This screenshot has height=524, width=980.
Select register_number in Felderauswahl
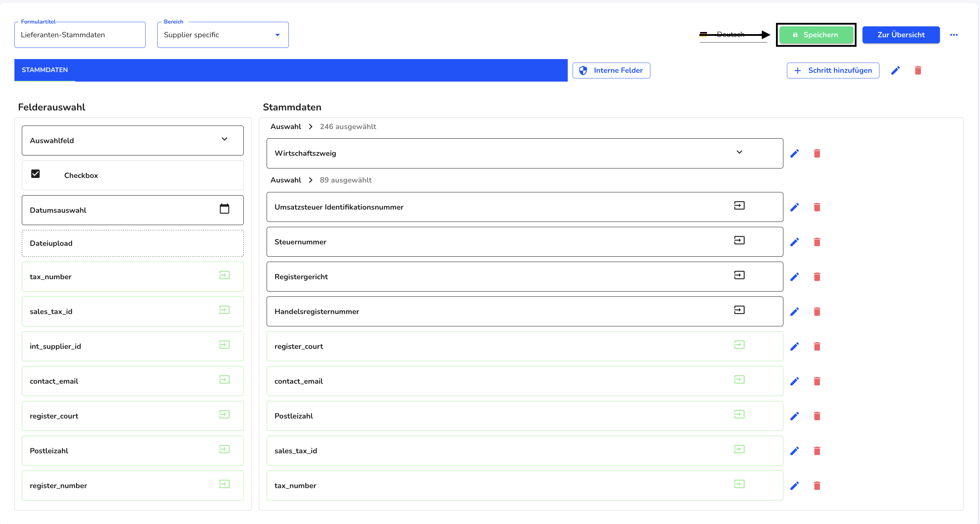click(132, 486)
